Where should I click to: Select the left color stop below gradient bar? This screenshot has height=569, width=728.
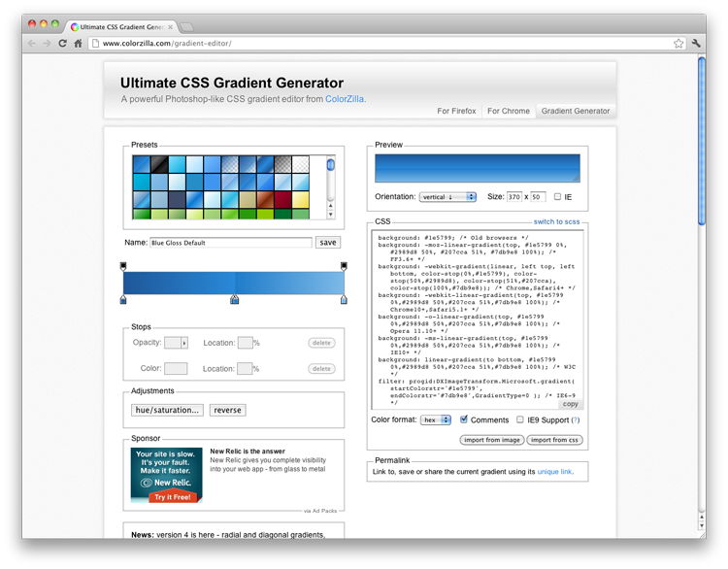pyautogui.click(x=123, y=300)
